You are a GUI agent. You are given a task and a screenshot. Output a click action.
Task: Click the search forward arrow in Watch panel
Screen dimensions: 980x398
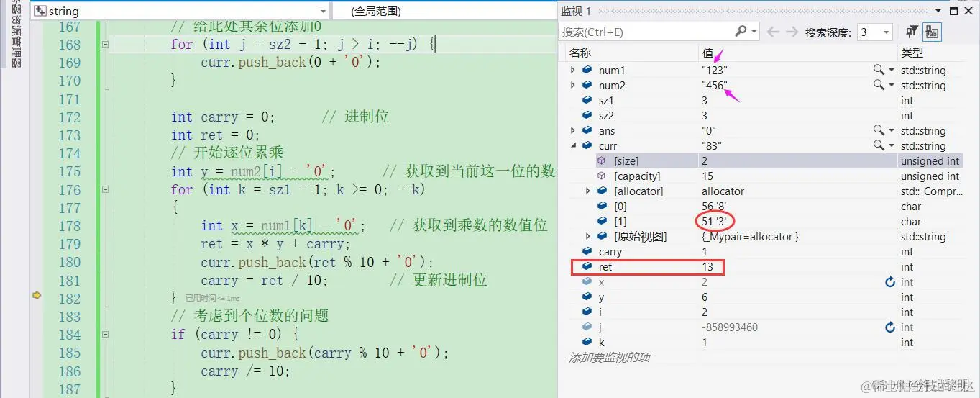coord(792,32)
